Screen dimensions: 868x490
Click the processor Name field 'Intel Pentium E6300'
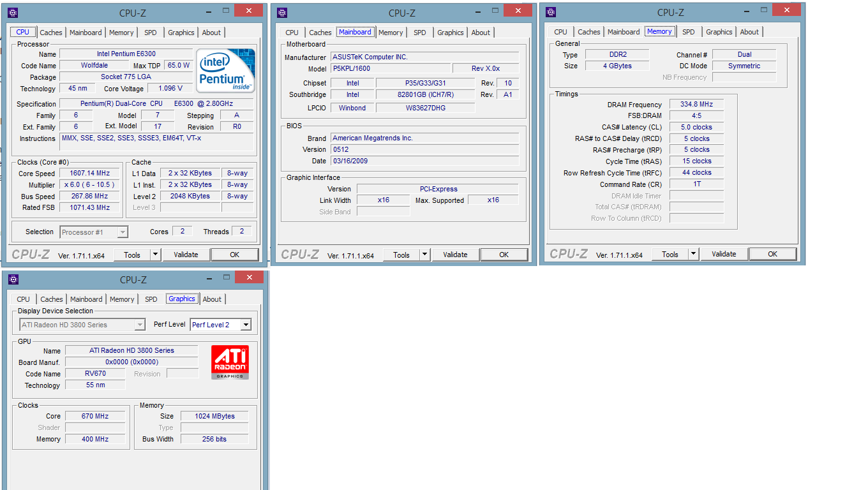pyautogui.click(x=126, y=54)
